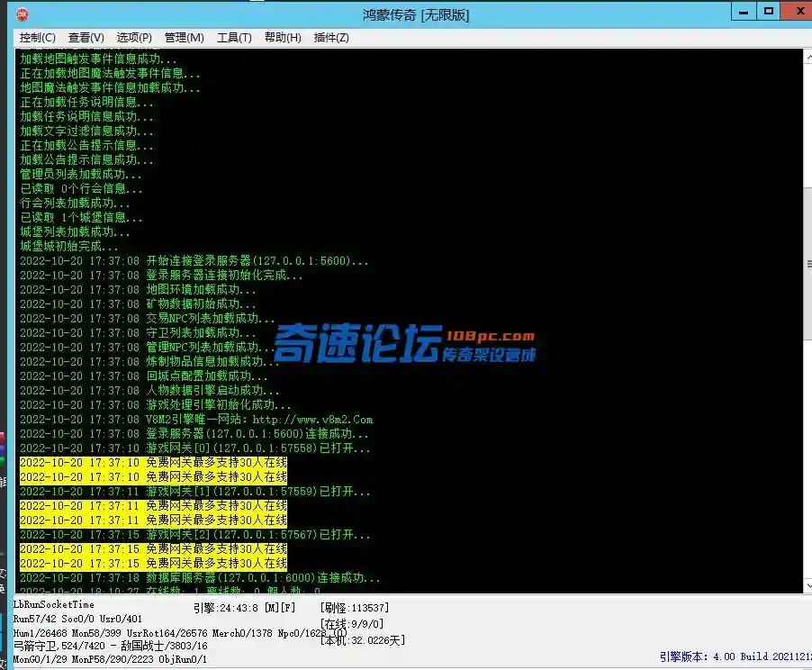
Task: Click the MonG0/1/29 MonP58 status line
Action: 110,659
